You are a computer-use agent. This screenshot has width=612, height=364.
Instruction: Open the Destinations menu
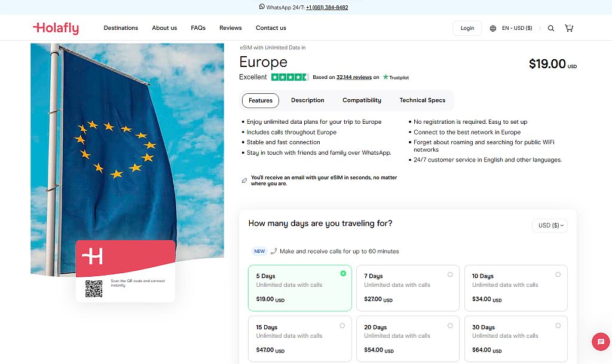(x=121, y=27)
